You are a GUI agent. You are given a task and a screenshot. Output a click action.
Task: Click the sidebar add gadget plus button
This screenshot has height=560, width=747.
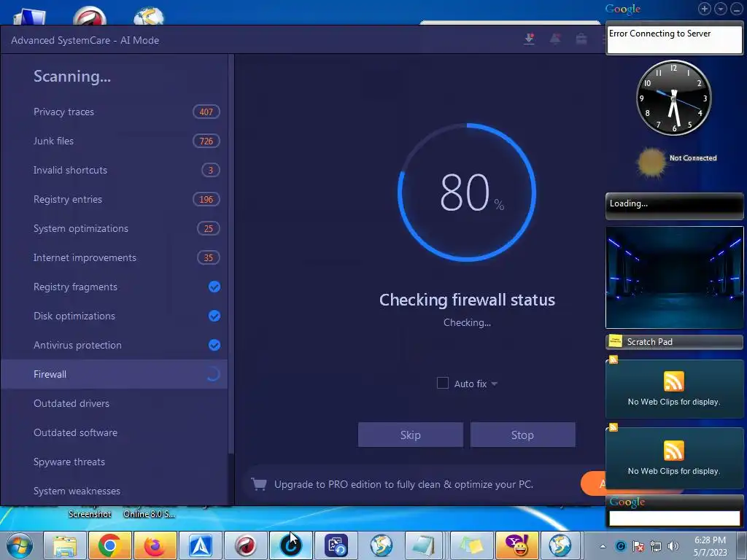click(x=705, y=9)
